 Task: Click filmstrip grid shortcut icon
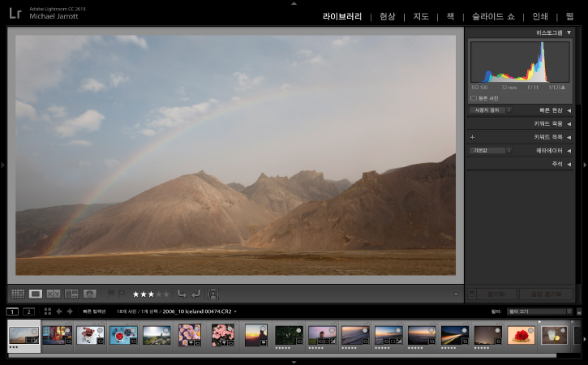48,311
